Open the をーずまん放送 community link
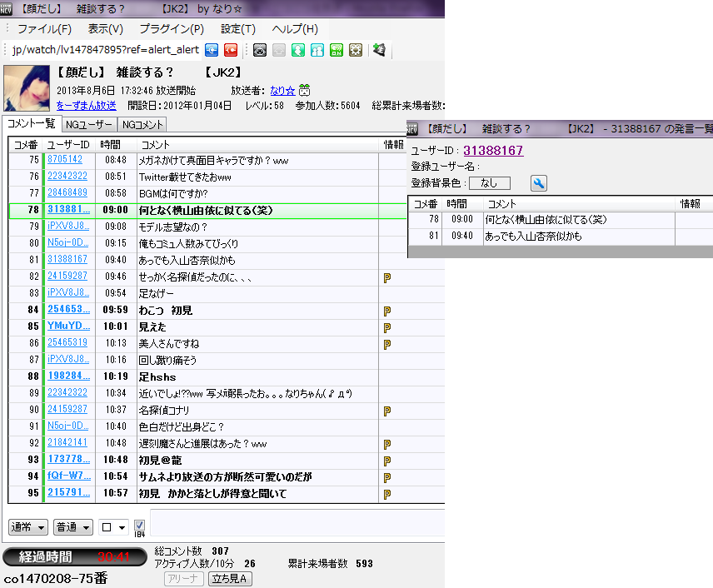Screen dimensions: 713x588 click(x=86, y=106)
